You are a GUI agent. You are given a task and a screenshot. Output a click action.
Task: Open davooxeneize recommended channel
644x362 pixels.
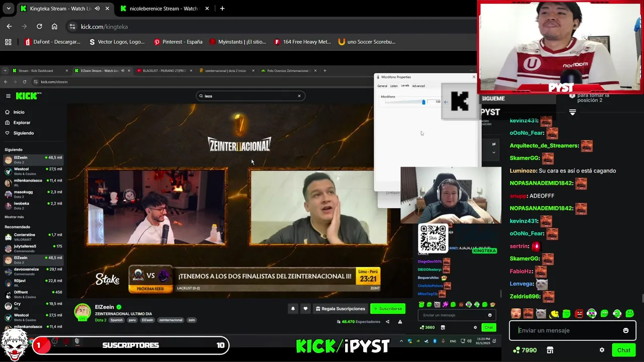(x=33, y=271)
